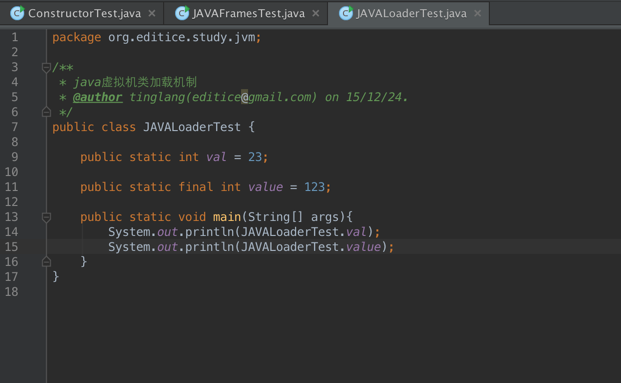
Task: Collapse the main method fold marker
Action: point(46,217)
